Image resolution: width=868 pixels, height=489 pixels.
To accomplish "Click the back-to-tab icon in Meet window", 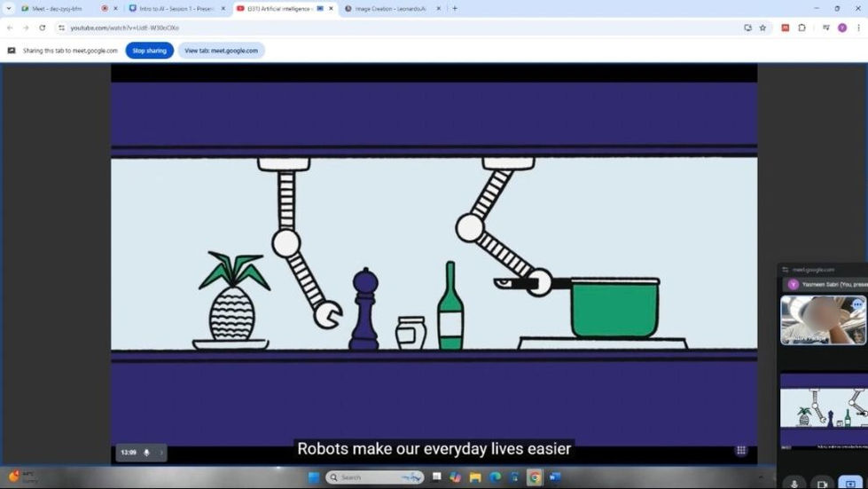I will coord(785,270).
